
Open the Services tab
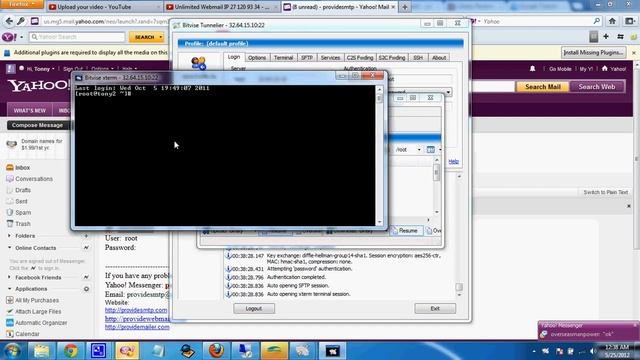pyautogui.click(x=330, y=58)
